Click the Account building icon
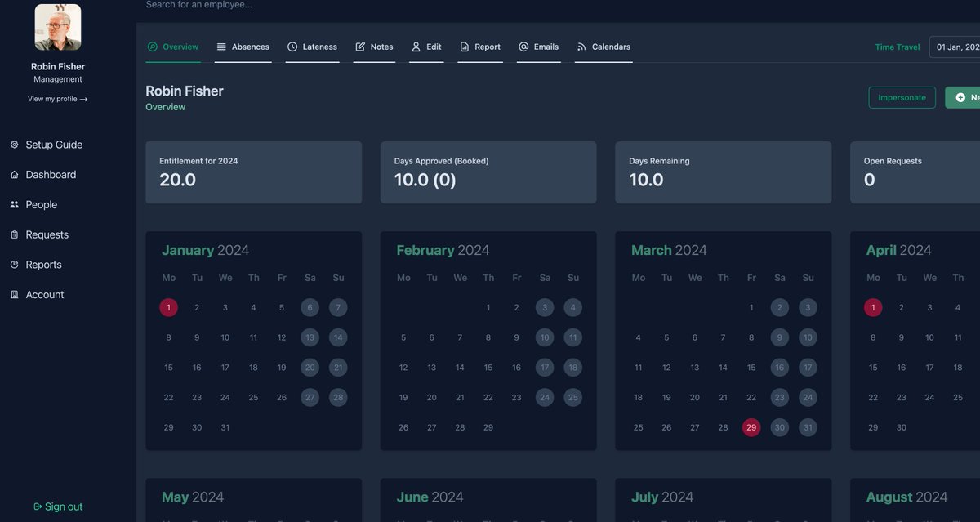The height and width of the screenshot is (522, 980). (x=14, y=295)
